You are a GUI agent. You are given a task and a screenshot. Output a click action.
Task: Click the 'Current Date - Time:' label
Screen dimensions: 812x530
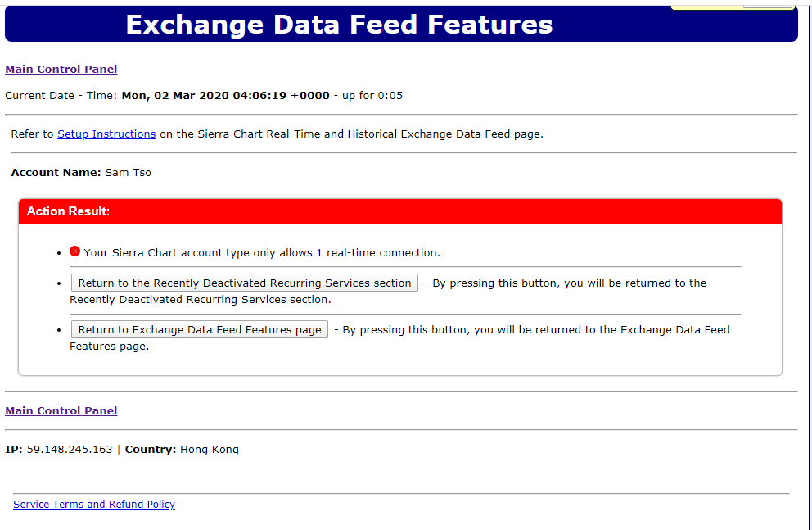(61, 96)
